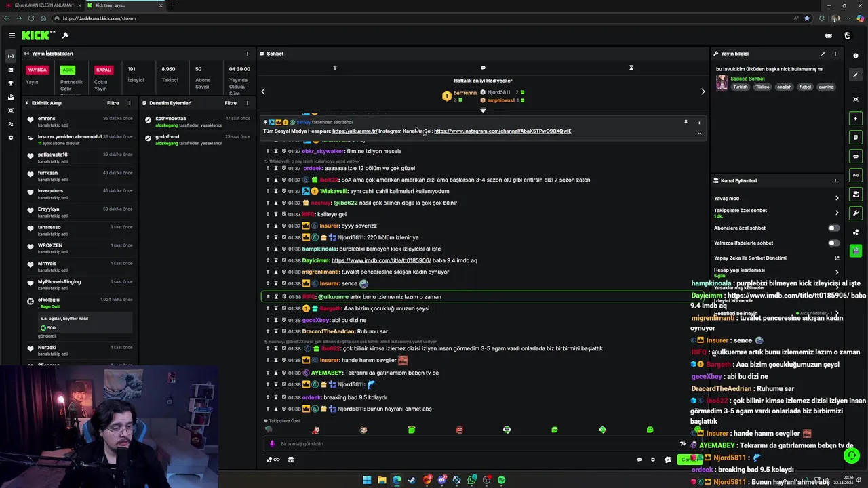
Task: Toggle the stream stats widget in right rail
Action: [x=856, y=176]
